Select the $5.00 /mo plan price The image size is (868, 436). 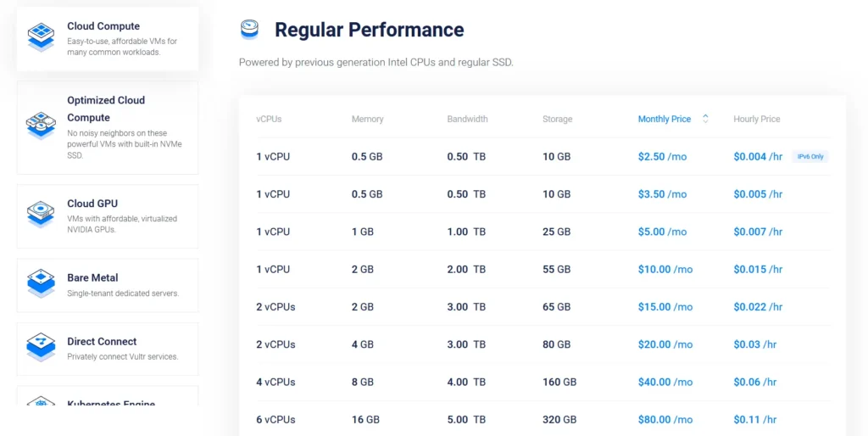click(662, 232)
